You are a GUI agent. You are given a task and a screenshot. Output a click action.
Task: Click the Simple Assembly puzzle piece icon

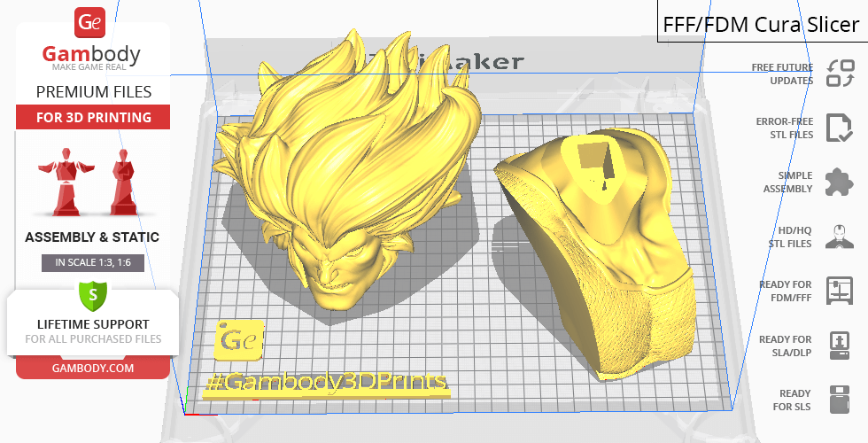tap(839, 183)
